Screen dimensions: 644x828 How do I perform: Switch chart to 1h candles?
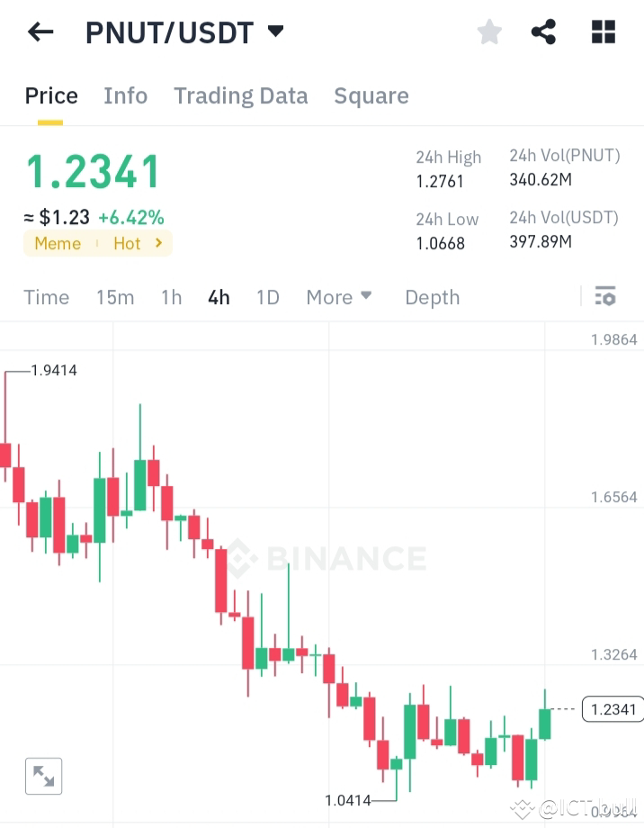click(171, 297)
